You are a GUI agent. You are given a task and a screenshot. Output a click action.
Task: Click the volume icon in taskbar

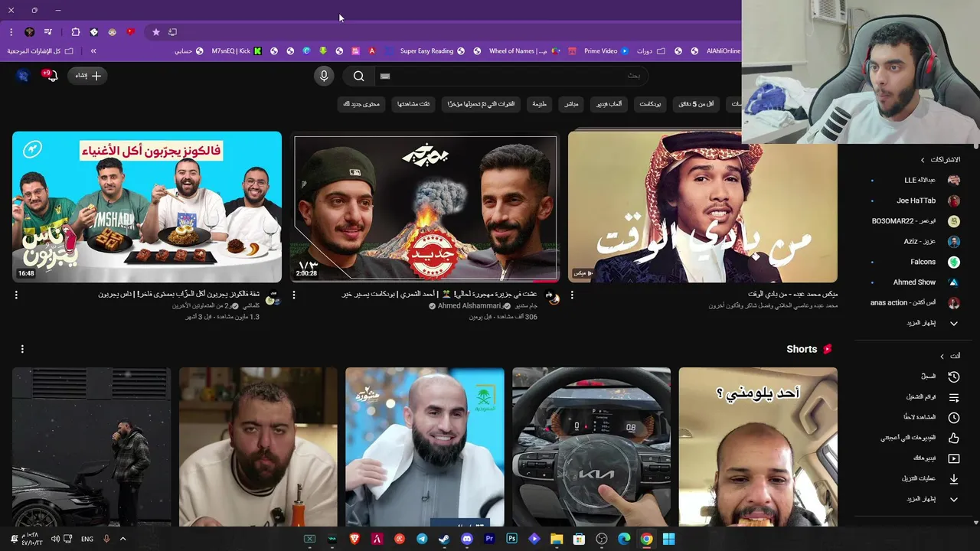[x=55, y=539]
